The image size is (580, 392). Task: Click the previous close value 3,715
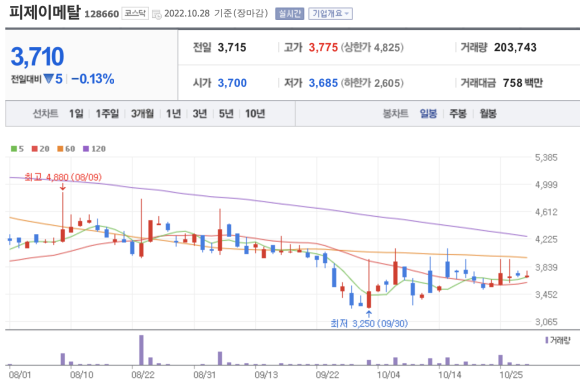coord(232,47)
